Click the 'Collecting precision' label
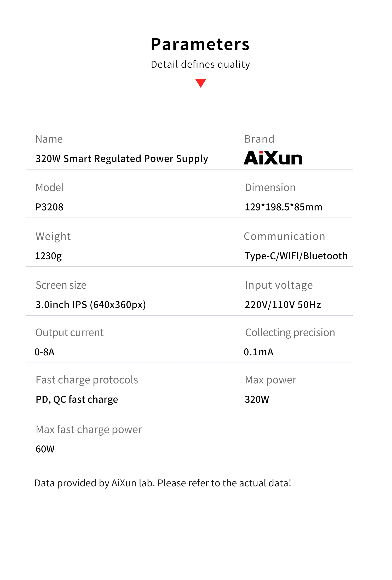Viewport: 392px width, 580px height. click(290, 333)
